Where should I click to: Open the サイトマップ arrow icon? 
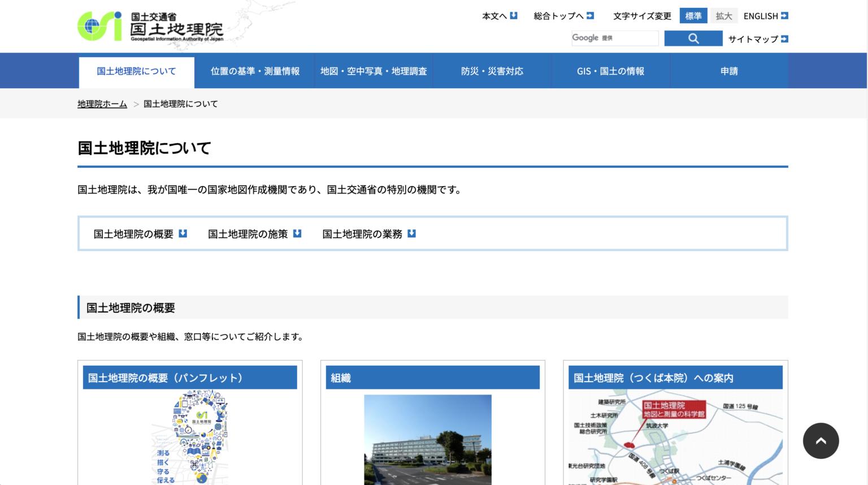785,38
